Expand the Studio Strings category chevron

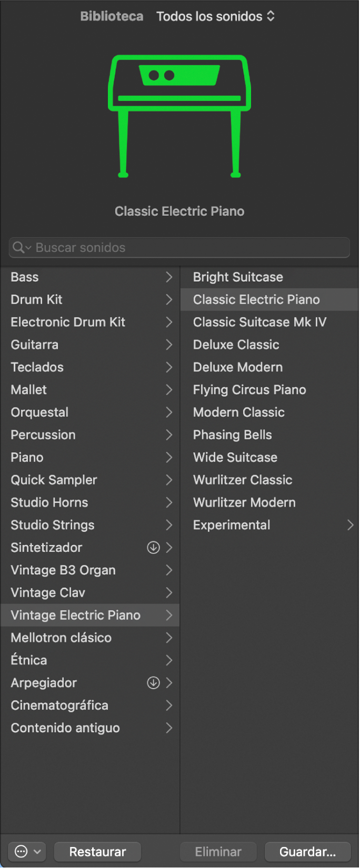tap(169, 525)
